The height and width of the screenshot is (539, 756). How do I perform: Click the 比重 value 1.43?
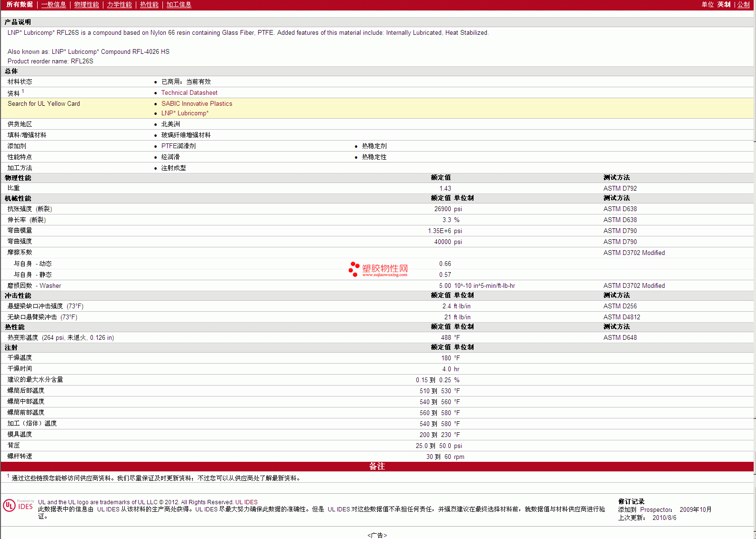(445, 189)
